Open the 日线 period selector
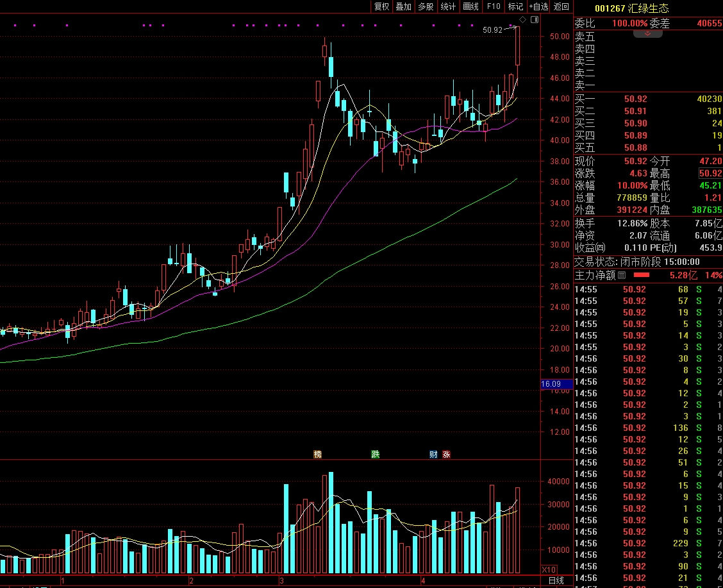Image resolution: width=723 pixels, height=588 pixels. (556, 581)
